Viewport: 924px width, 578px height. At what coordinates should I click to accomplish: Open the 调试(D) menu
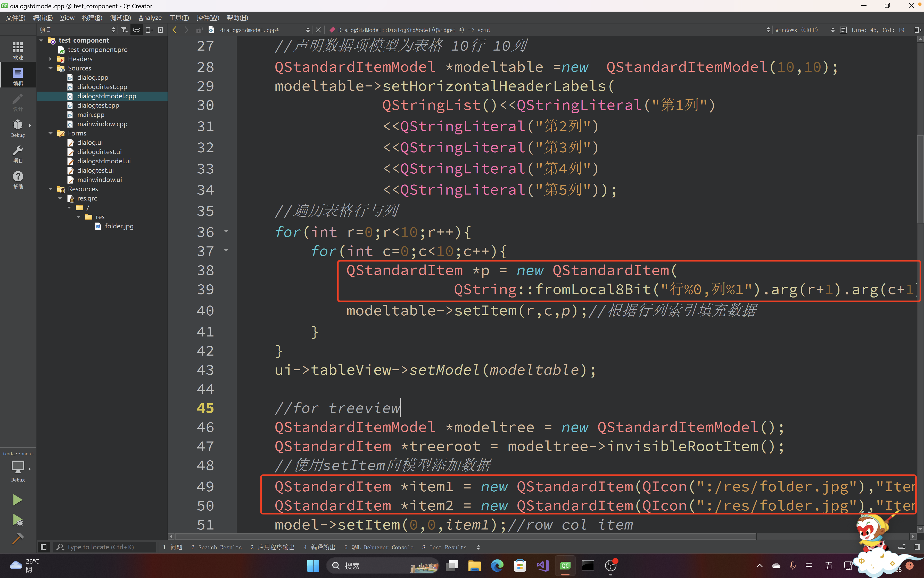(x=120, y=18)
